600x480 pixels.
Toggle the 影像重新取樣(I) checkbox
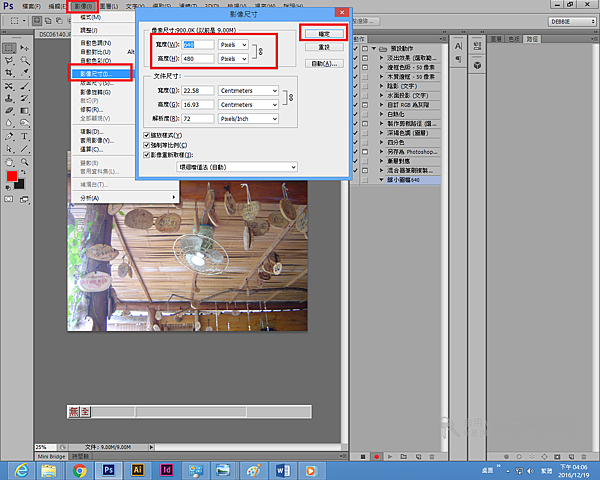pyautogui.click(x=147, y=155)
